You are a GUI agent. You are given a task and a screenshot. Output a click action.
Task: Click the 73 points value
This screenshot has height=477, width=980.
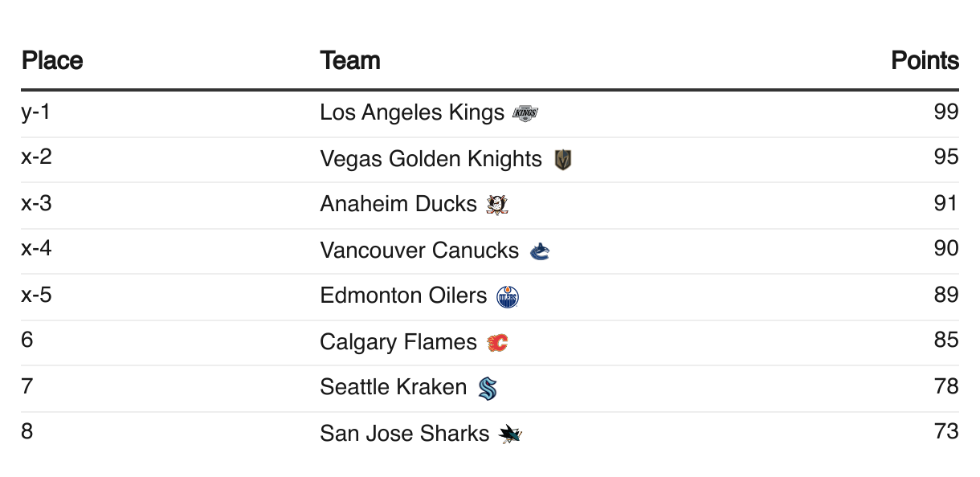click(x=945, y=431)
